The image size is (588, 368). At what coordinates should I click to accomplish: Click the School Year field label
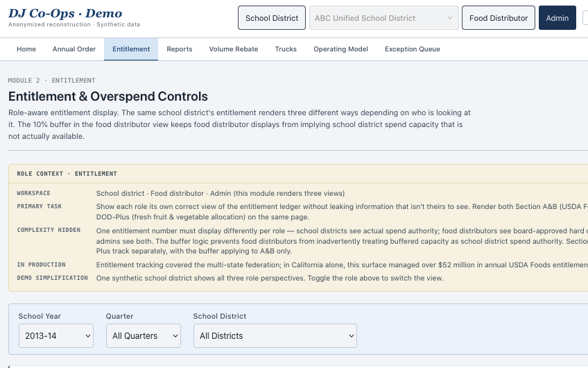(x=40, y=316)
